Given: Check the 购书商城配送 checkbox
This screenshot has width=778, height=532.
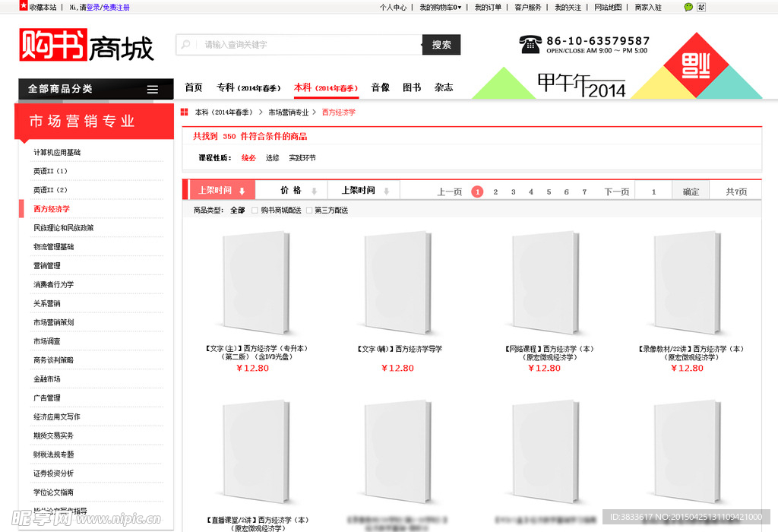Looking at the screenshot, I should [x=255, y=211].
